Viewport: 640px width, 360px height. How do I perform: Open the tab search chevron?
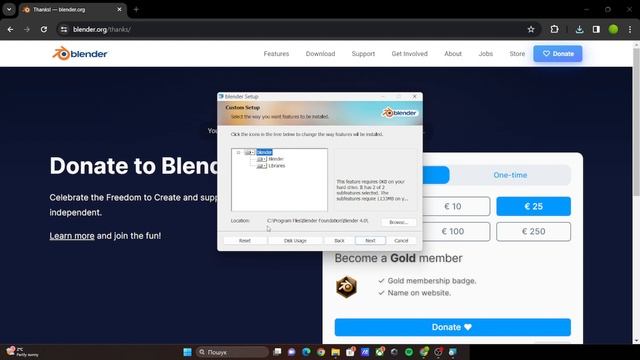point(9,9)
